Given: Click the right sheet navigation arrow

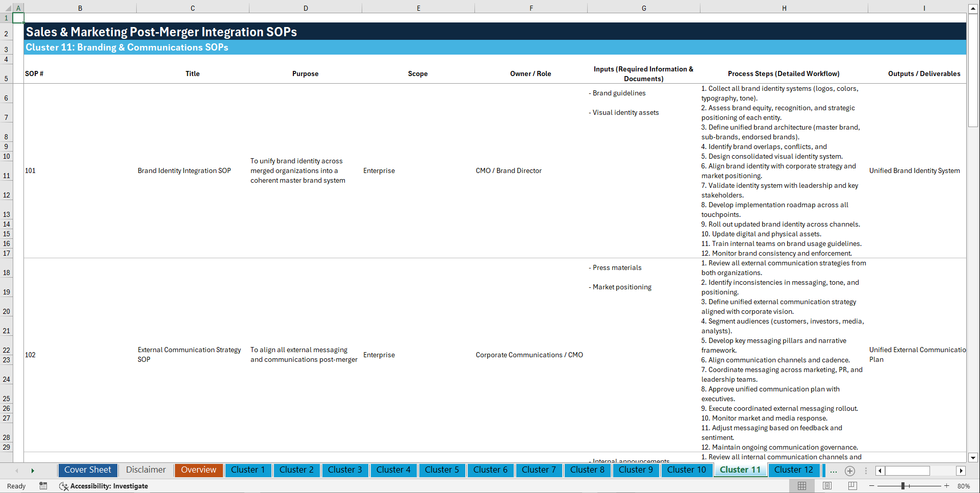Looking at the screenshot, I should click(33, 471).
